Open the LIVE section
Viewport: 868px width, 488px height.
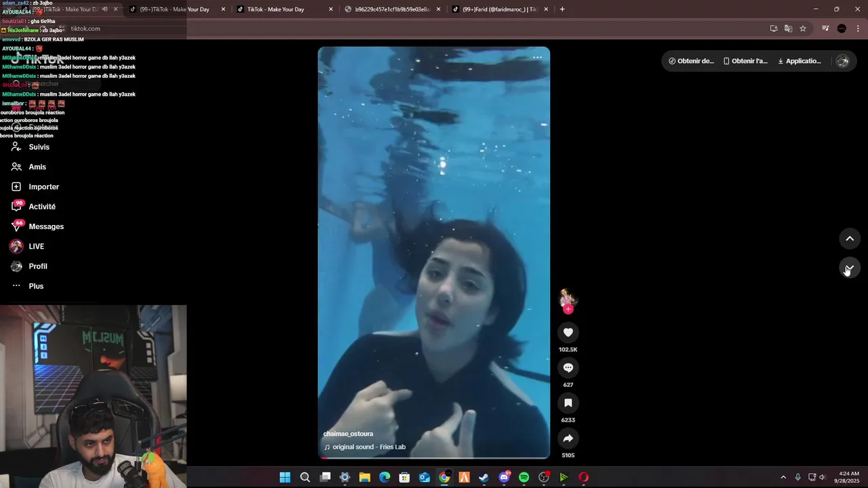[36, 247]
